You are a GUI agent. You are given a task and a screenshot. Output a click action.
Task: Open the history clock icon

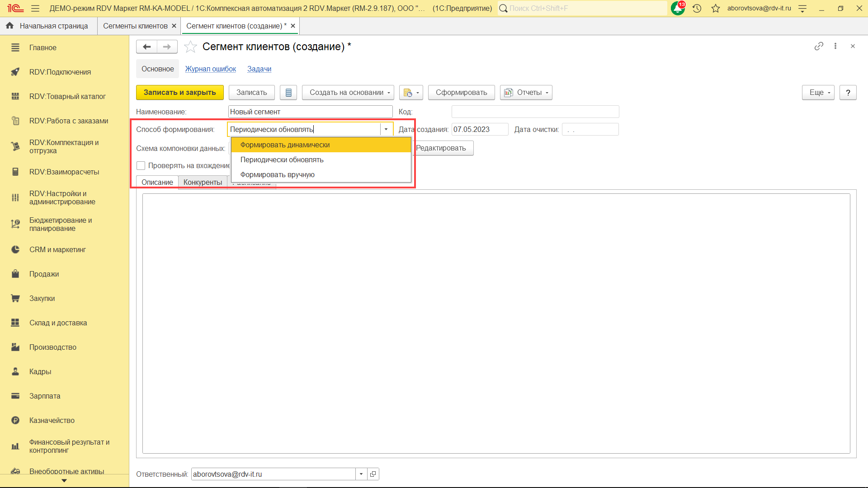[x=697, y=8]
